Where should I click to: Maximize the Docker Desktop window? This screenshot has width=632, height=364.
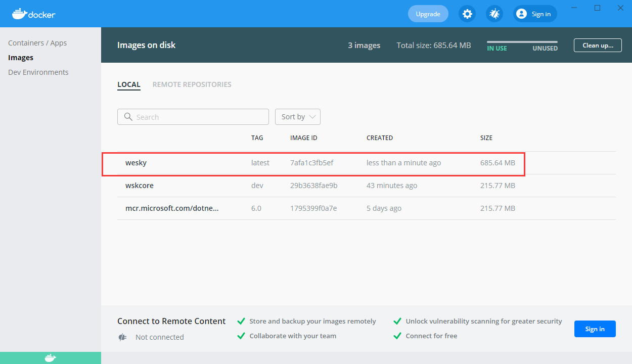[x=598, y=8]
